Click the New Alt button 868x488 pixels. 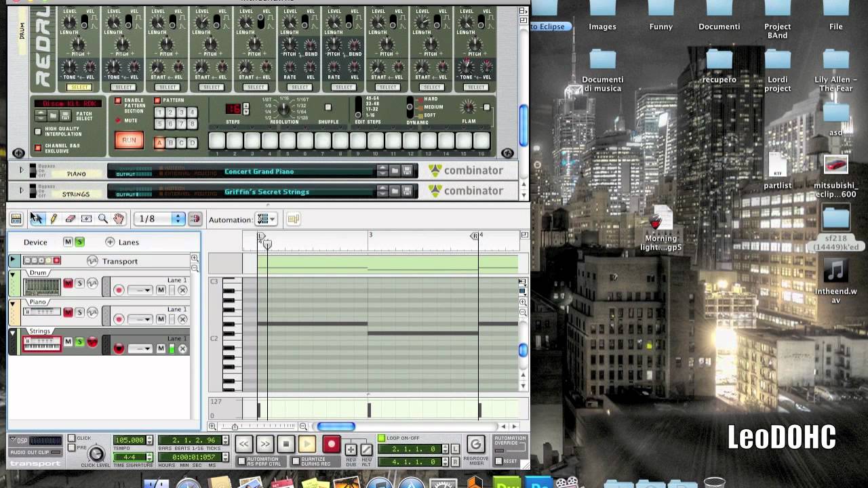tap(366, 449)
